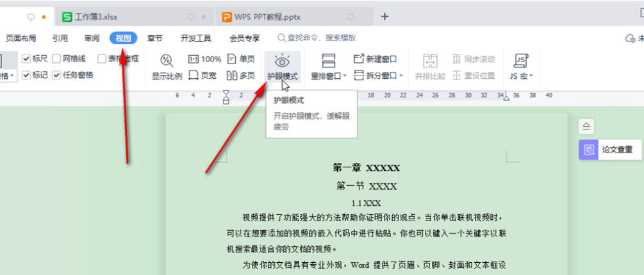Open the 章节 chapter tab
The image size is (644, 275).
pos(155,38)
